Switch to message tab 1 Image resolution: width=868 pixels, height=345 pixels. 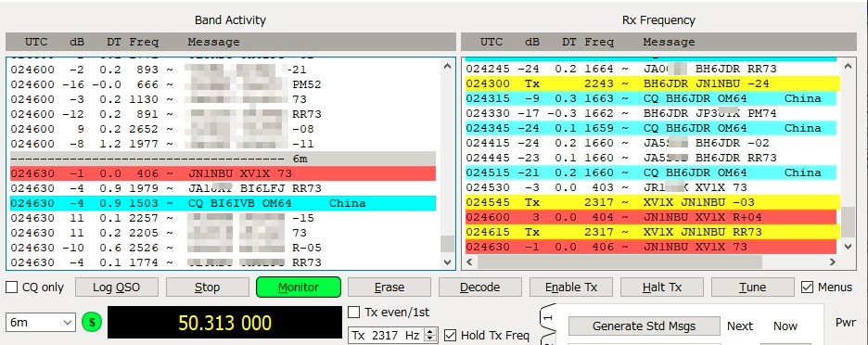548,317
